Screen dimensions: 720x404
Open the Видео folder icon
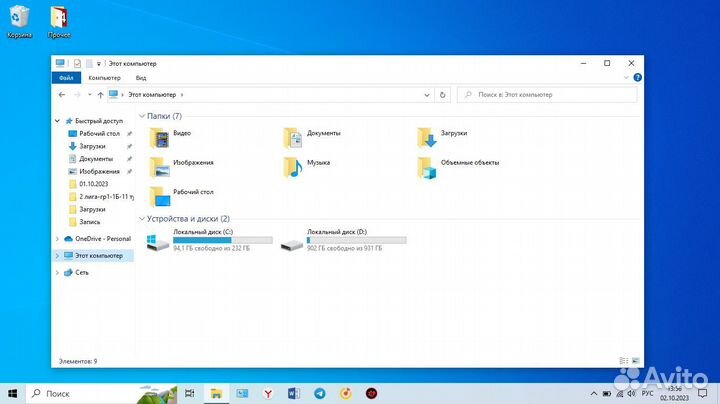click(159, 137)
